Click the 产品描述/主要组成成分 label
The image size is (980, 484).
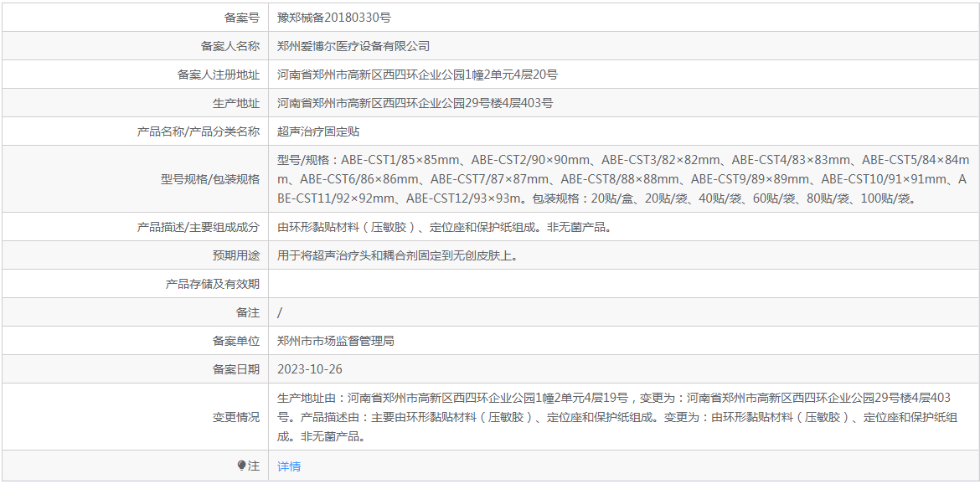199,227
